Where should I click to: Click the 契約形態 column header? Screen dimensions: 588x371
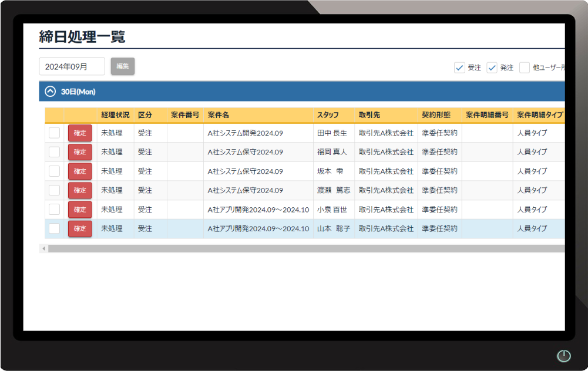[x=436, y=115]
